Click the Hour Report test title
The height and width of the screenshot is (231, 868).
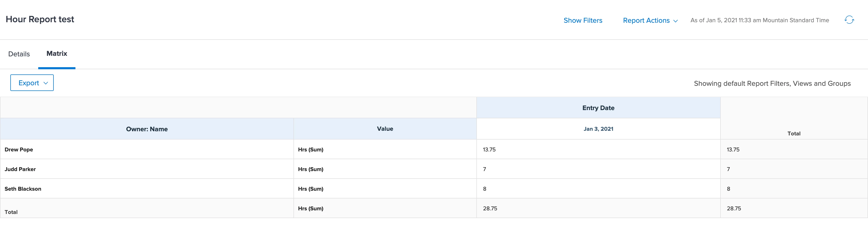[x=40, y=19]
